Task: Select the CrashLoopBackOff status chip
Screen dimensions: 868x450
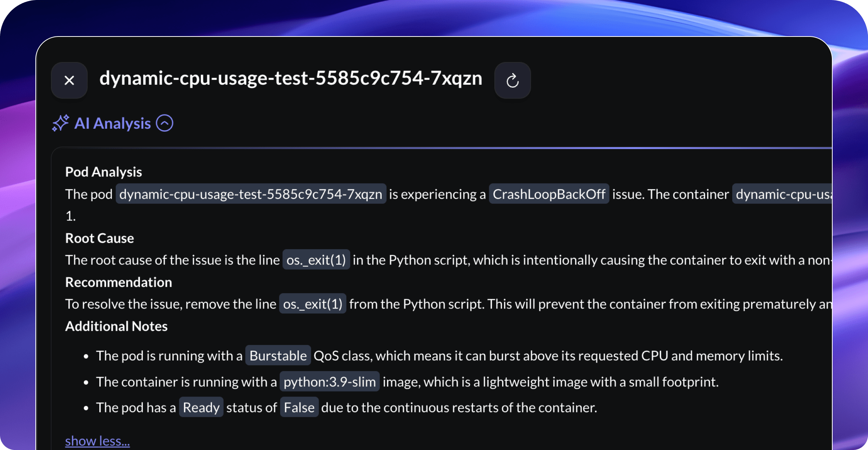Action: pos(549,194)
